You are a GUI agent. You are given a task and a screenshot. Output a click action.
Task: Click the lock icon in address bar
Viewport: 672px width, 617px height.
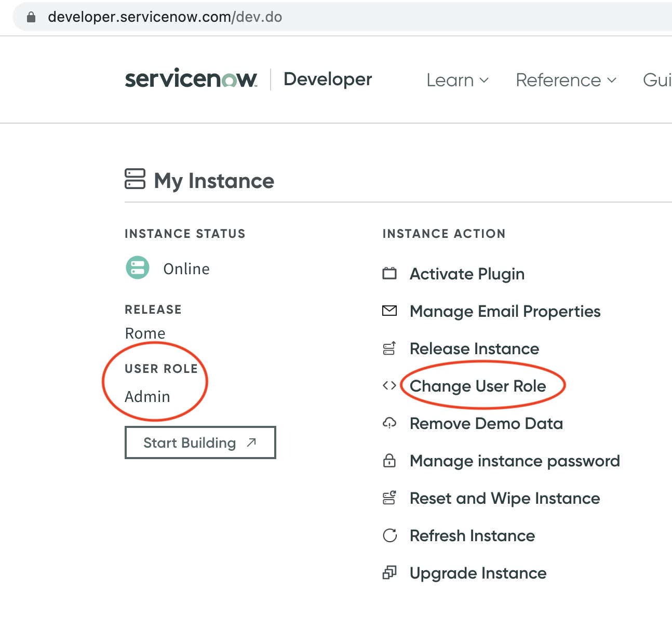pyautogui.click(x=31, y=17)
